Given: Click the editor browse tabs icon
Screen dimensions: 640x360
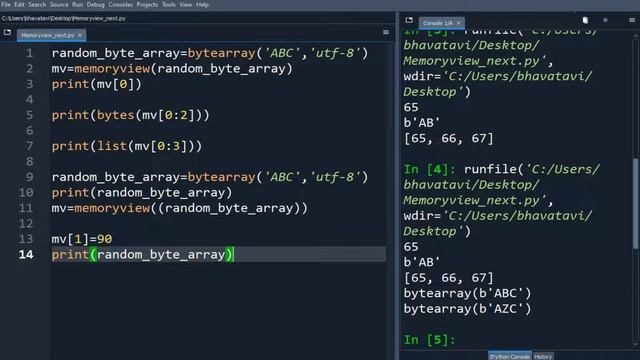Looking at the screenshot, I should [7, 32].
